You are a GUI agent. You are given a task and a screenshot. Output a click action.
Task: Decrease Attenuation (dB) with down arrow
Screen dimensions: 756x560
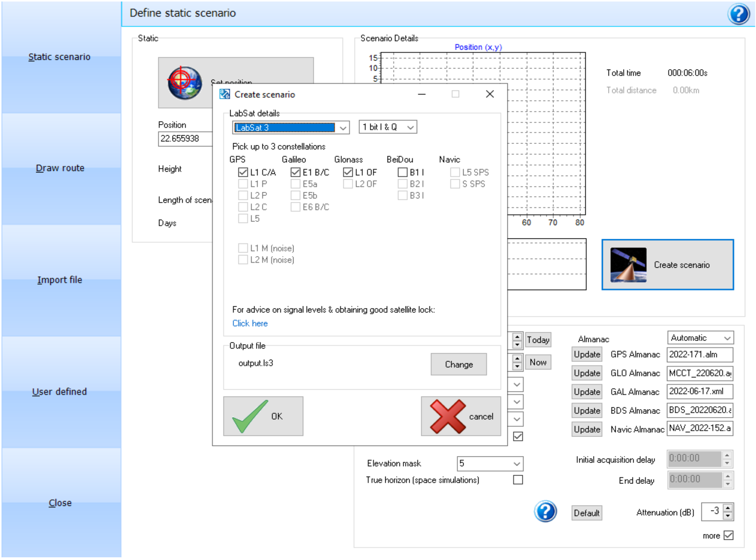[728, 516]
